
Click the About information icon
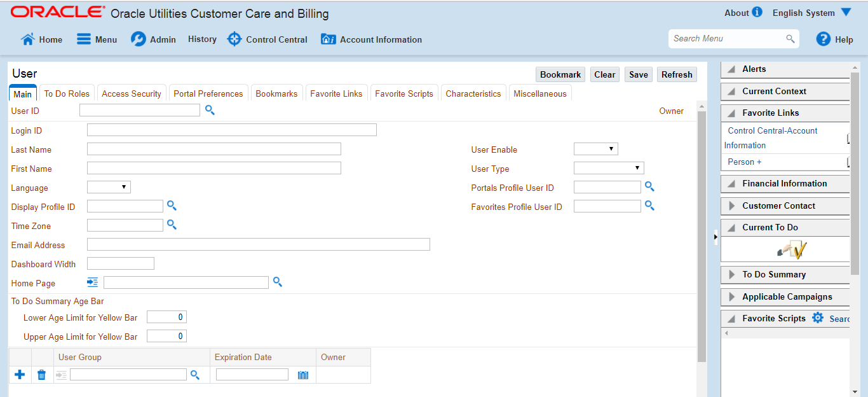coord(757,12)
